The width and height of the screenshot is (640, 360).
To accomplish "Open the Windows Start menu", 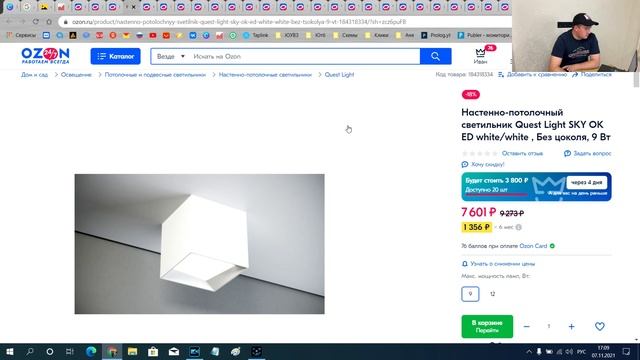I will point(9,351).
